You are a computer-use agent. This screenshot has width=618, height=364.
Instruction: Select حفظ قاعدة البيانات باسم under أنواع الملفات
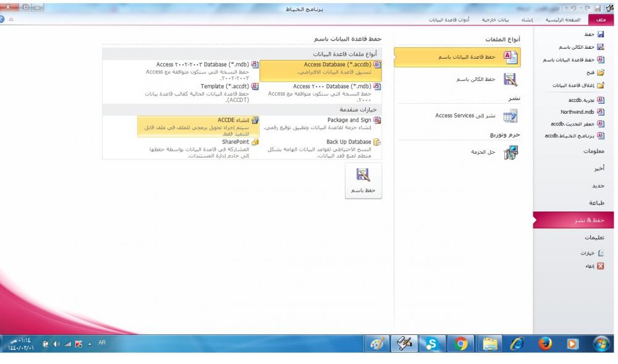tap(457, 57)
